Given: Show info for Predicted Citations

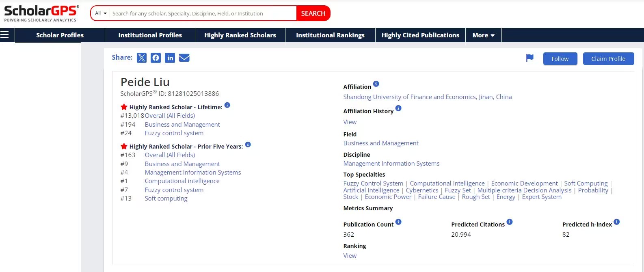Looking at the screenshot, I should pos(510,222).
